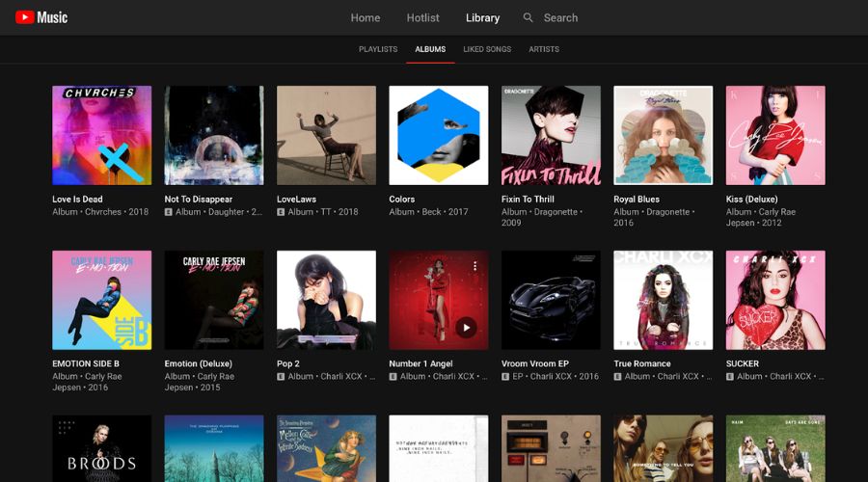
Task: Open the LoveLaws album cover
Action: pos(326,135)
